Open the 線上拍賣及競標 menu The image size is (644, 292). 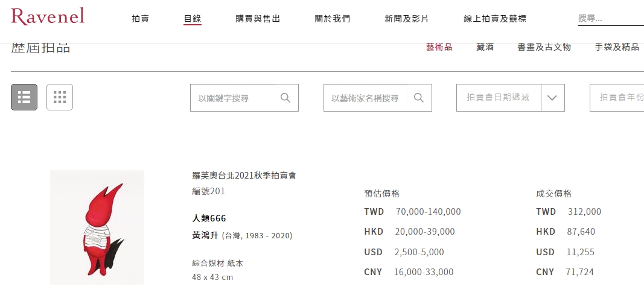[x=495, y=19]
